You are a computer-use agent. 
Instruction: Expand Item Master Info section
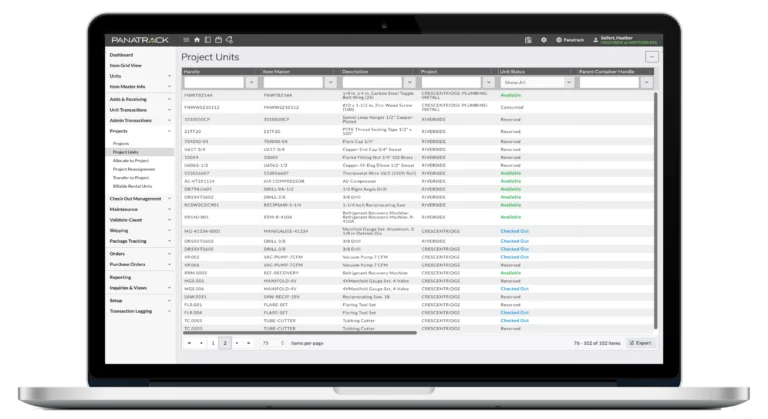pyautogui.click(x=140, y=87)
